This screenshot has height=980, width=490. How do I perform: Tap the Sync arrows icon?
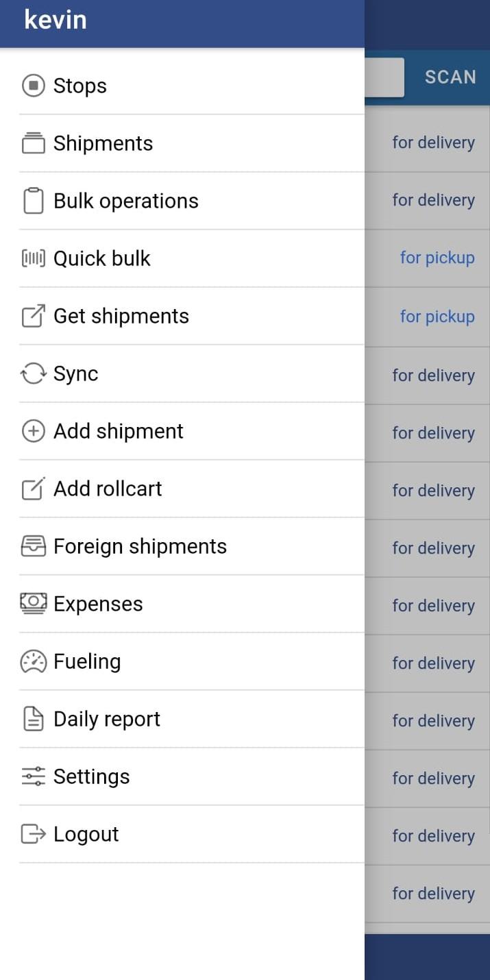[34, 373]
